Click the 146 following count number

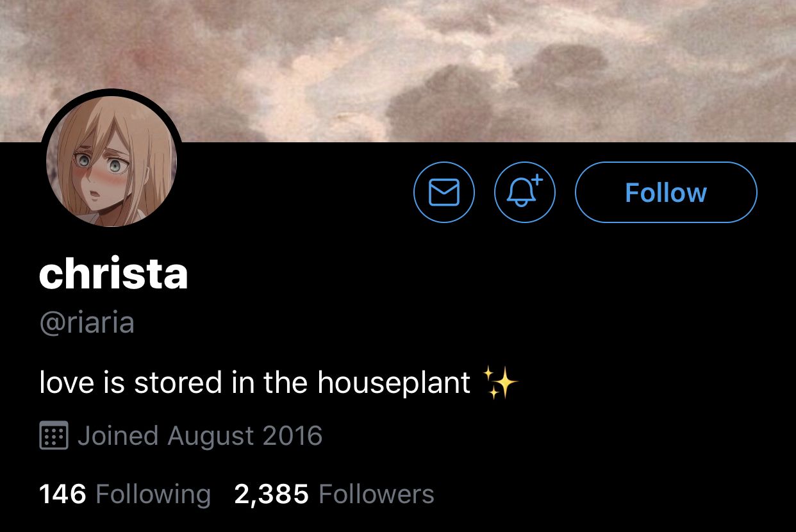[x=62, y=494]
